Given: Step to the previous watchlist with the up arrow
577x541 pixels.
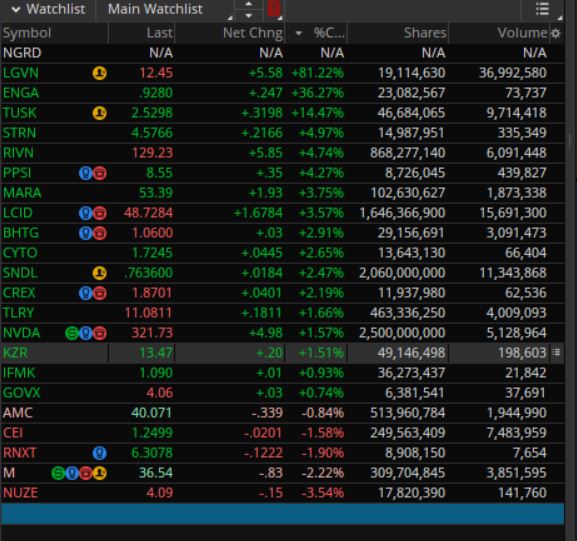Looking at the screenshot, I should coord(249,4).
